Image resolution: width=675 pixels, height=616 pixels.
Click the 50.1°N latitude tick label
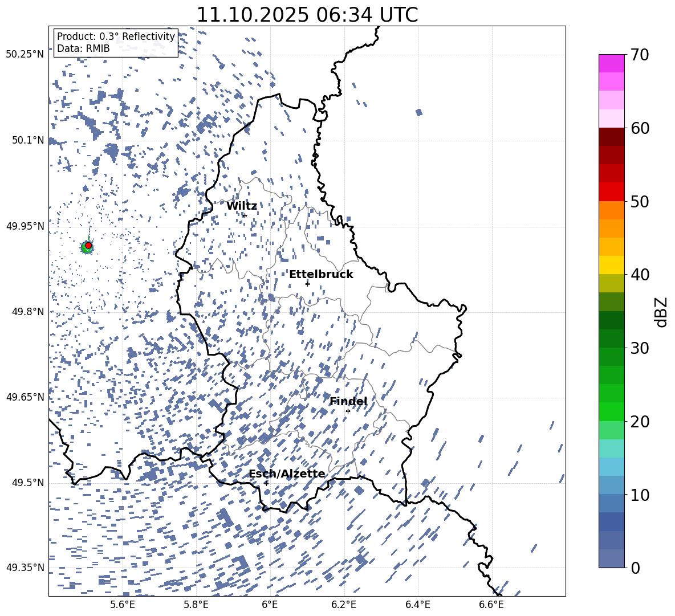coord(28,141)
